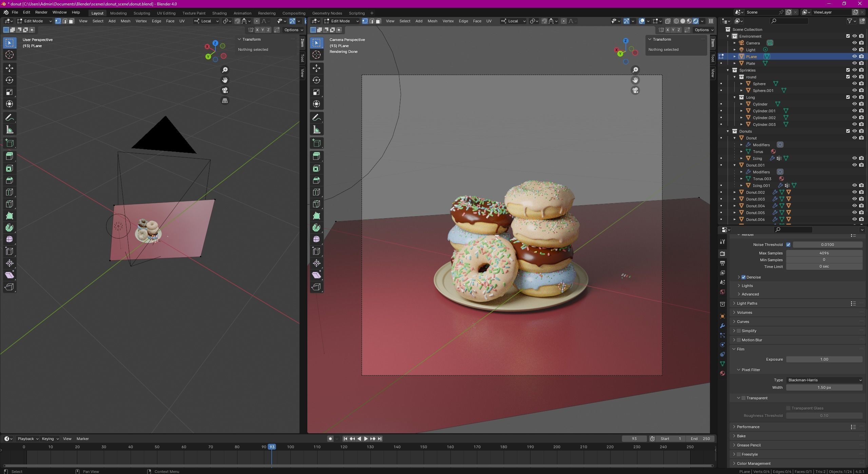Select the Measure tool in left viewport

point(9,130)
